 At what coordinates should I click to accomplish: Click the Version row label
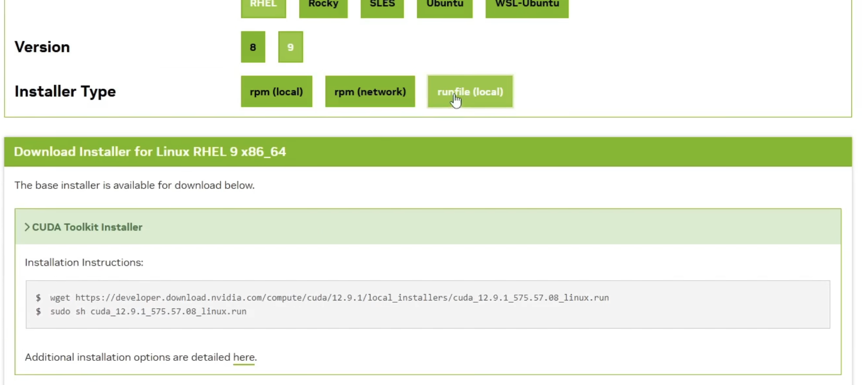click(42, 47)
